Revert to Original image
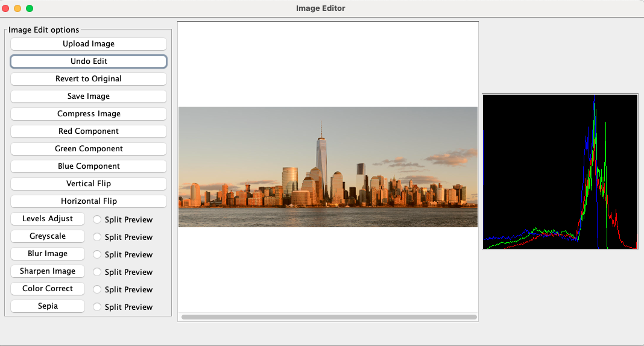This screenshot has height=346, width=644. tap(88, 79)
